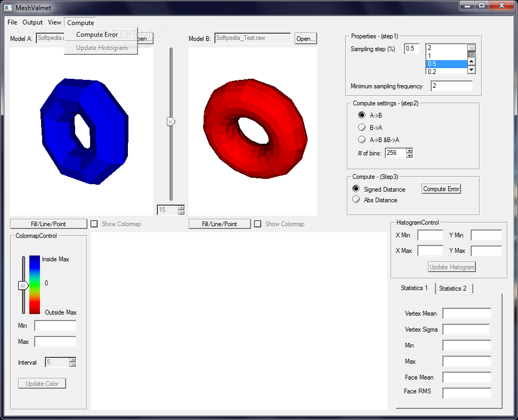
Task: Click Fill/Line/Point under Model B view
Action: (x=220, y=224)
